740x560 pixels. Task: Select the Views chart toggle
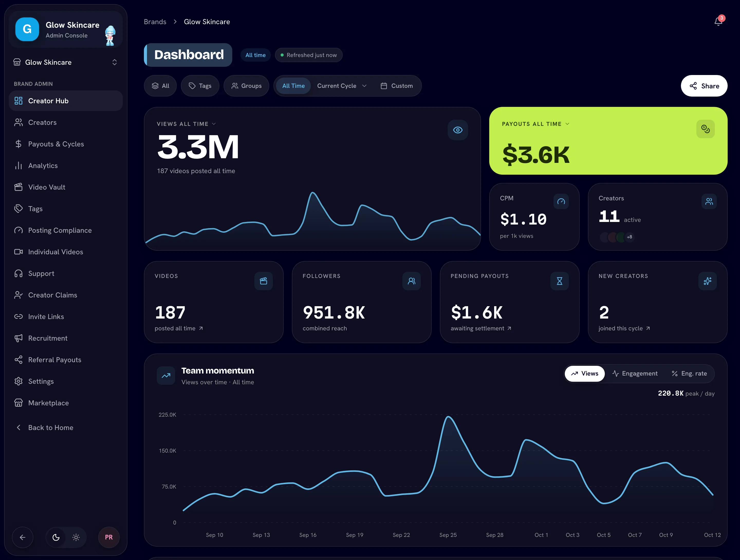pyautogui.click(x=585, y=374)
